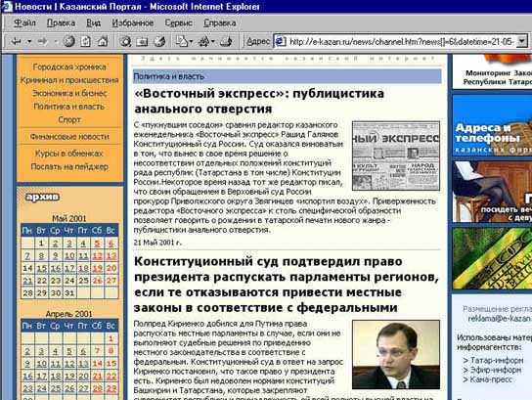
Task: Select April 2001 date 15 in calendar
Action: [111, 364]
